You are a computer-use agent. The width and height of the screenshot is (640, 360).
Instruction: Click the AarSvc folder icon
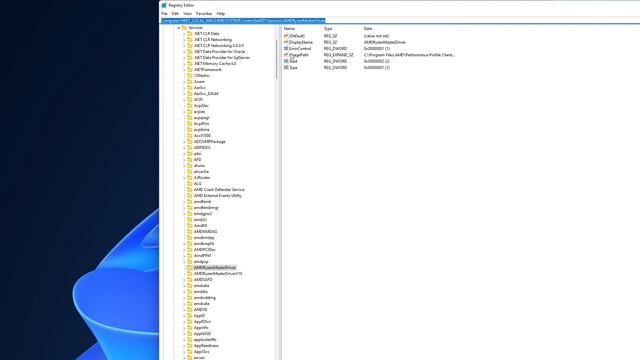click(190, 88)
